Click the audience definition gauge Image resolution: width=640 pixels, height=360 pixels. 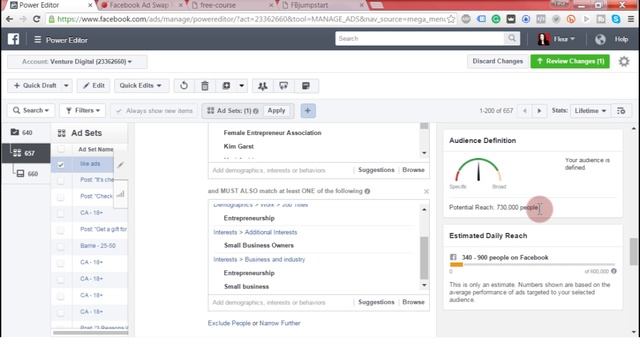478,170
